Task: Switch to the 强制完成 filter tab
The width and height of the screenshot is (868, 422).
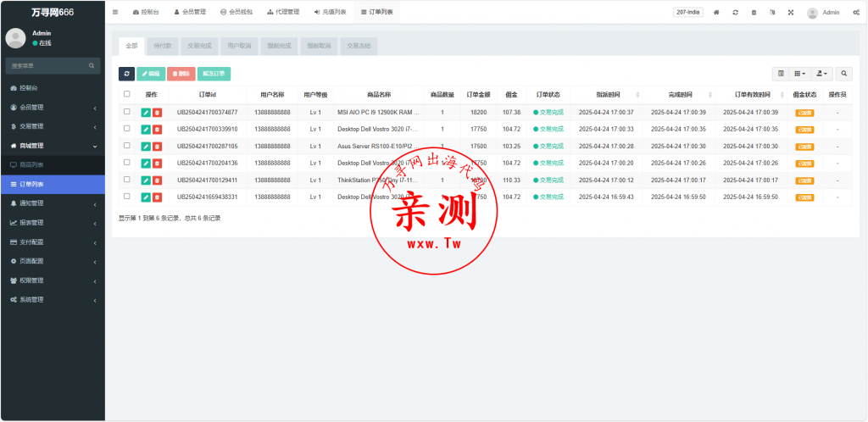Action: pos(279,47)
